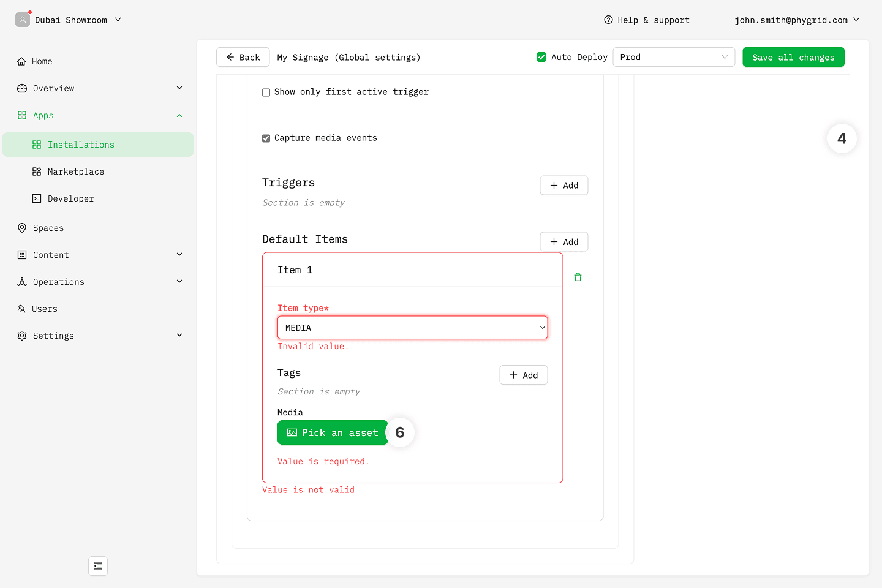The image size is (882, 588).
Task: Click Save all changes button
Action: coord(793,57)
